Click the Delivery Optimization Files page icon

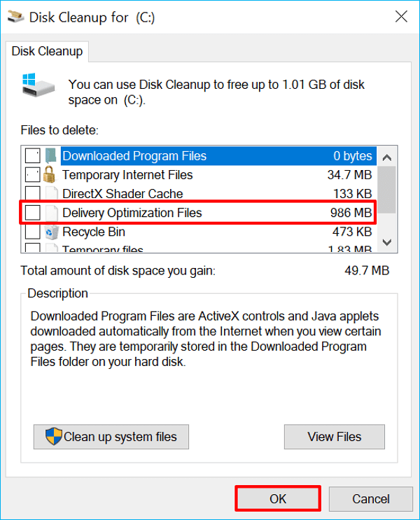coord(51,213)
